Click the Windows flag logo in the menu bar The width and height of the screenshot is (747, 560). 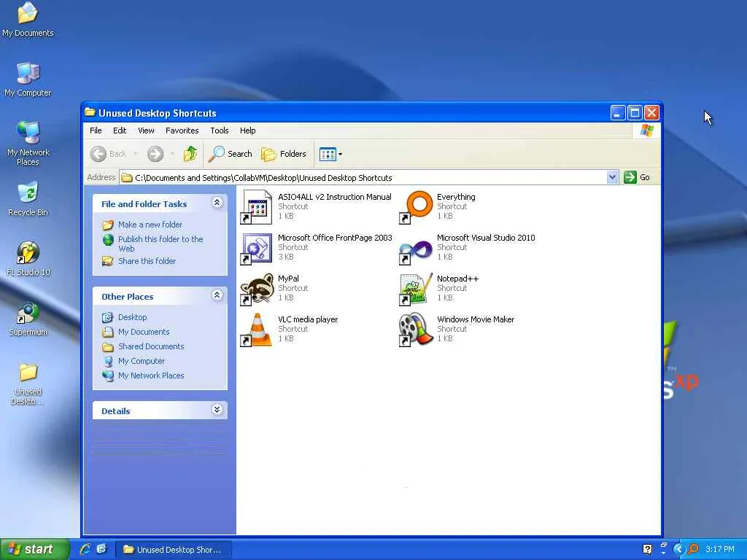coord(646,131)
